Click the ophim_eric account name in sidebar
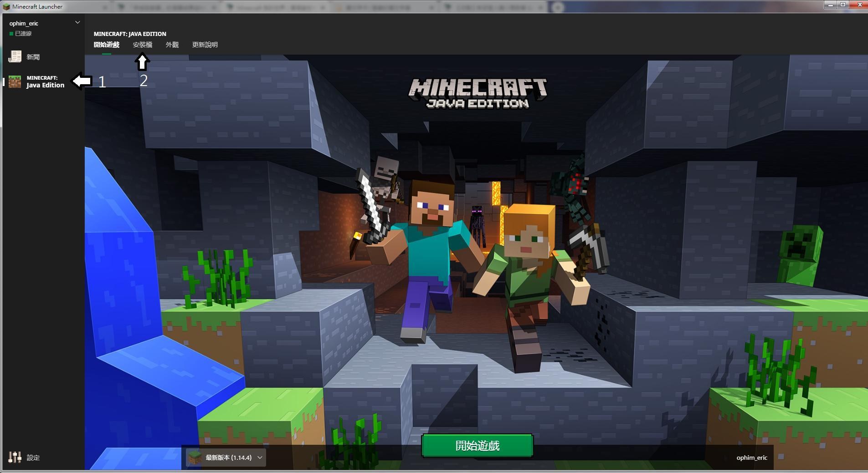Image resolution: width=868 pixels, height=473 pixels. pos(24,23)
